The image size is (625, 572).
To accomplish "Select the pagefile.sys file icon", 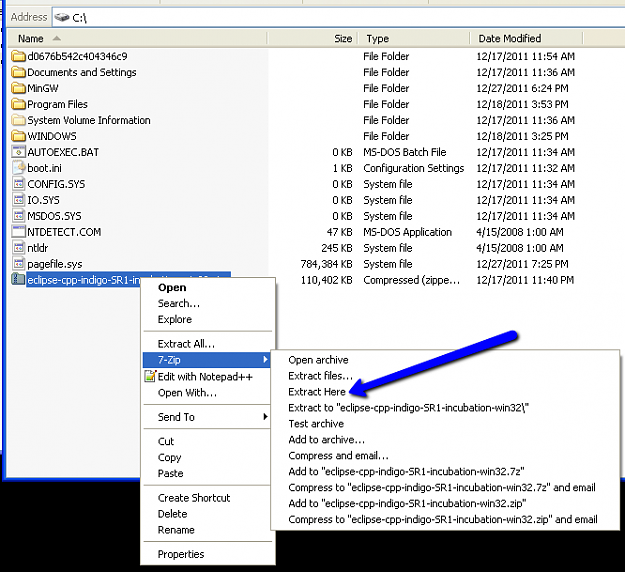I will click(x=18, y=263).
